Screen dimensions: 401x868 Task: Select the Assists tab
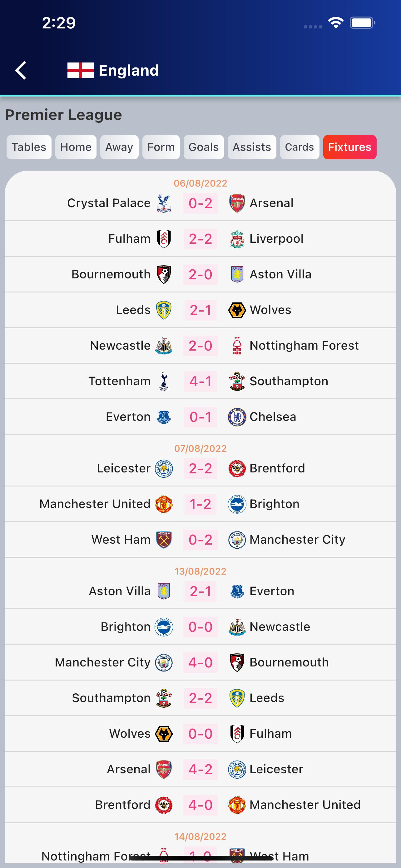(x=251, y=147)
